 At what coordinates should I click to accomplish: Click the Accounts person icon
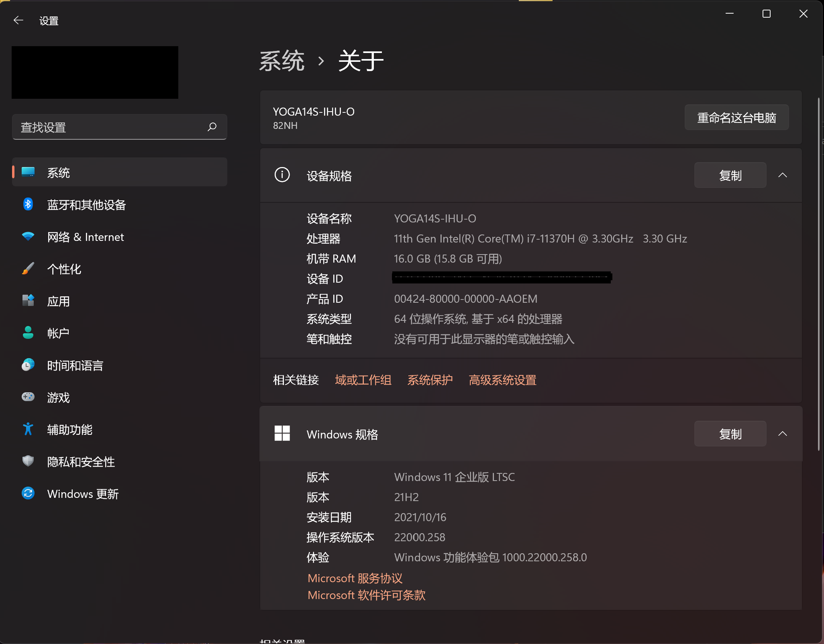pos(28,333)
